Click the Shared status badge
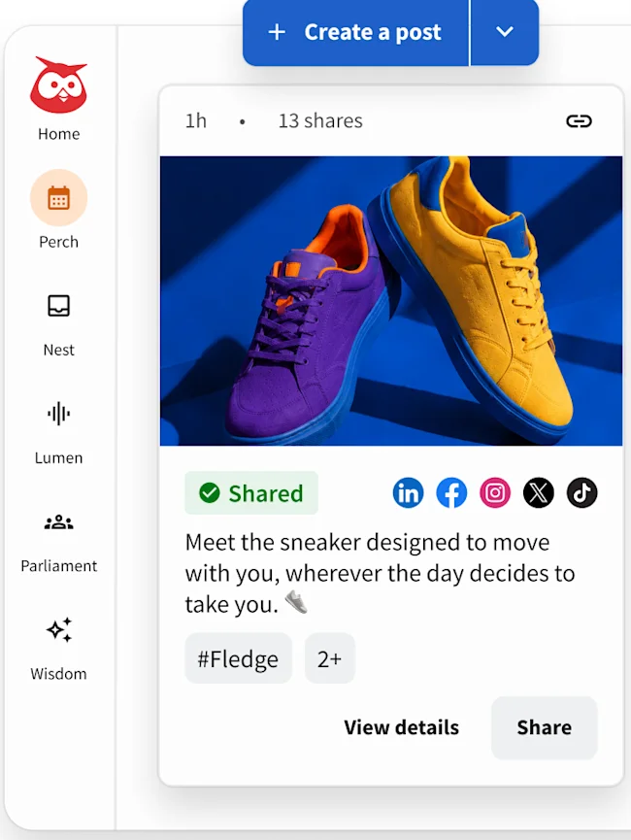The image size is (631, 840). (x=251, y=493)
